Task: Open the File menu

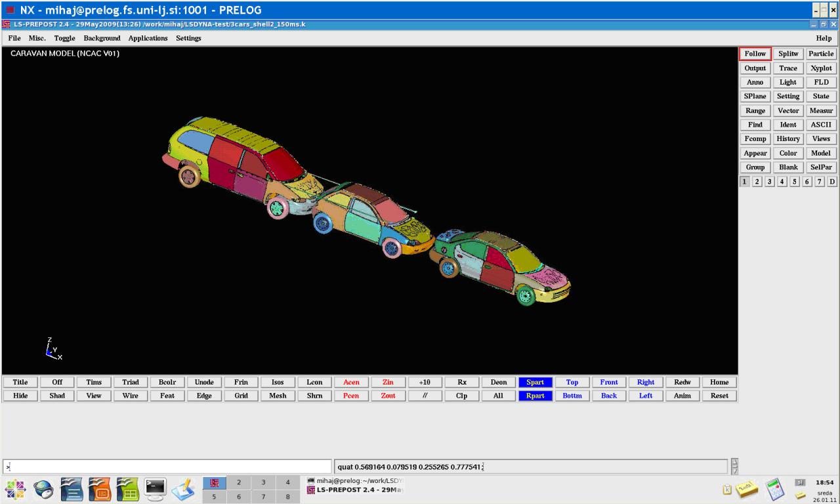Action: (x=14, y=38)
